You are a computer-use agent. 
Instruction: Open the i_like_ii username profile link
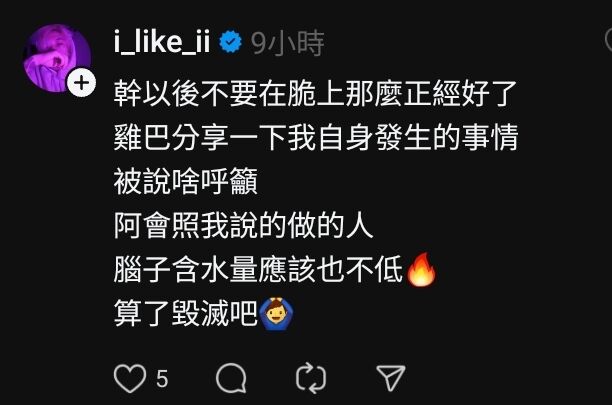[162, 41]
